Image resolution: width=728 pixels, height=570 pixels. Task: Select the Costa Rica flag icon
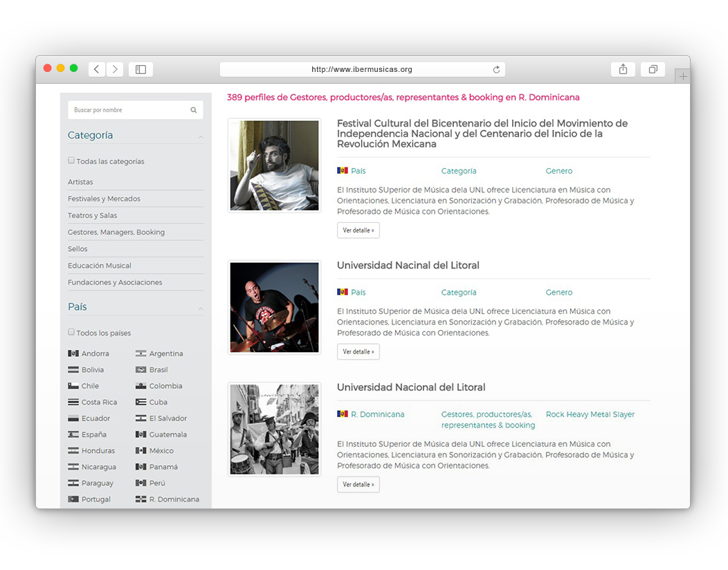click(73, 402)
